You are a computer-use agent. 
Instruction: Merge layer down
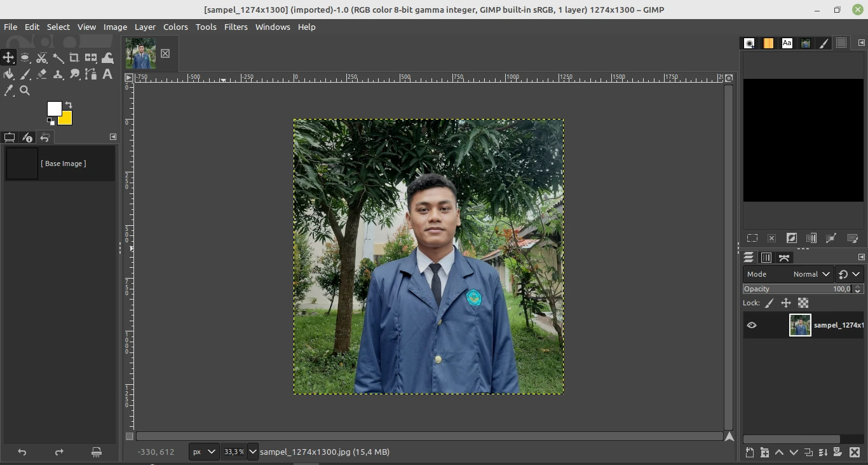tap(824, 452)
